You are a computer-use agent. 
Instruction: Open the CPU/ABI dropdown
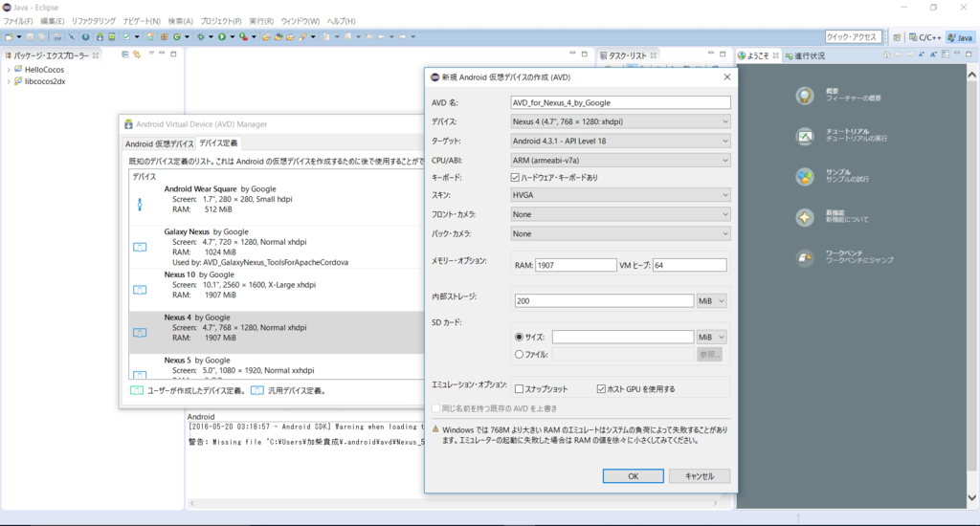pyautogui.click(x=620, y=161)
